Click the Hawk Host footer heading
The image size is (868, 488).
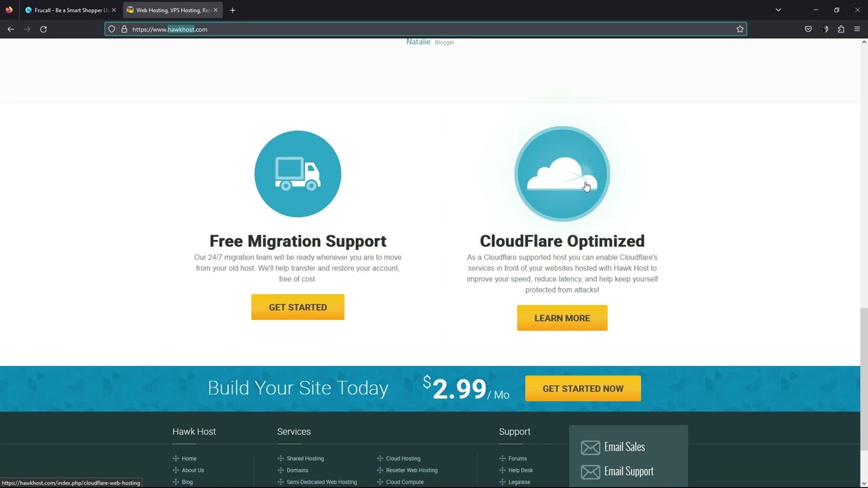[x=194, y=432]
